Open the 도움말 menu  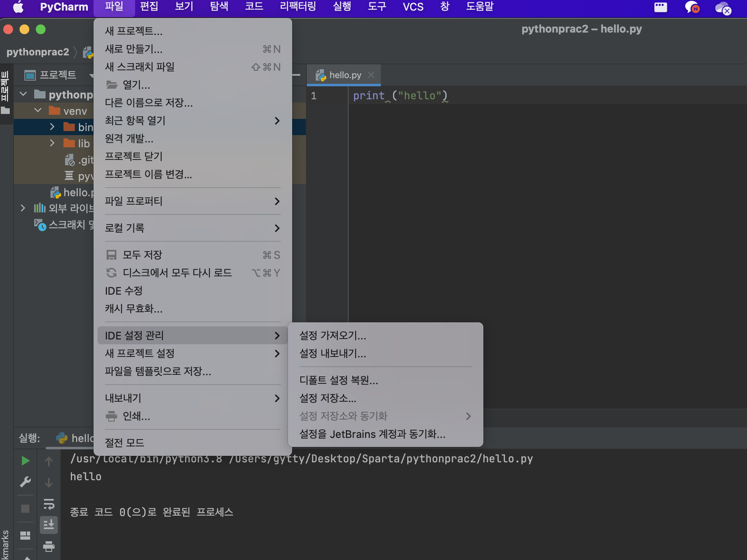tap(480, 7)
